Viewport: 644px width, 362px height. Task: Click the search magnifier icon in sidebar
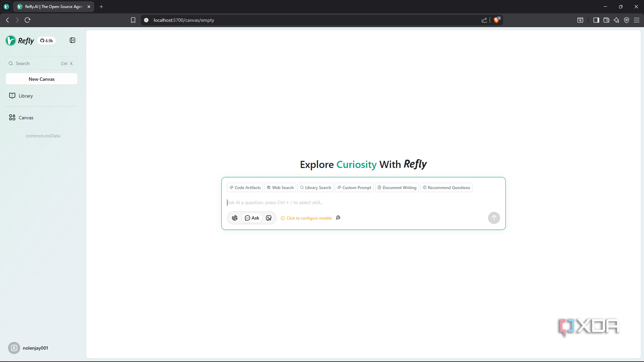tap(11, 63)
